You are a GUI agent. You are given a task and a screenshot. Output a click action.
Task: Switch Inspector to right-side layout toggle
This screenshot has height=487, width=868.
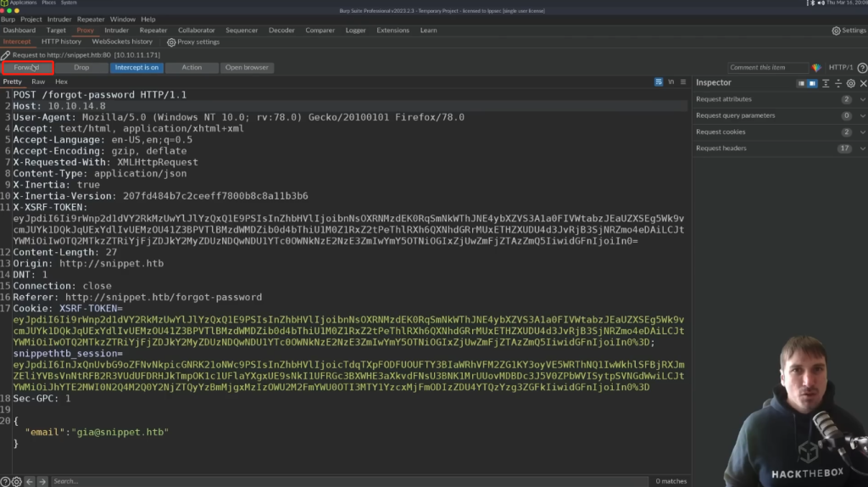tap(812, 83)
